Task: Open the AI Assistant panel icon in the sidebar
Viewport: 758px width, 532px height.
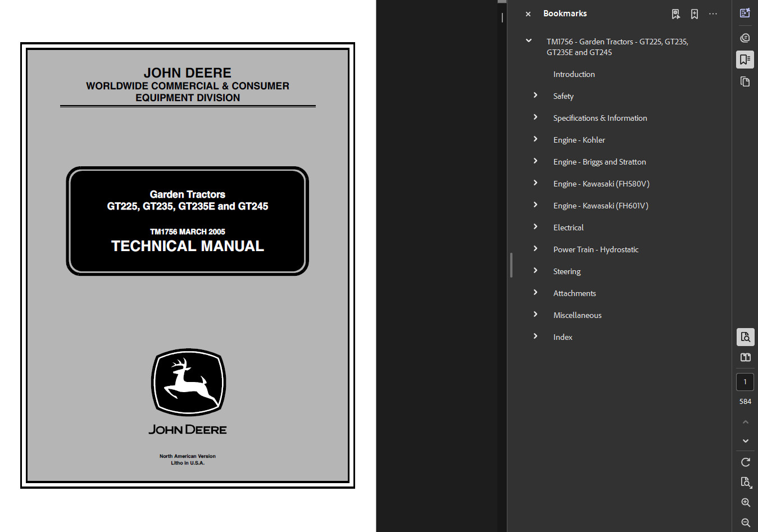Action: [745, 13]
